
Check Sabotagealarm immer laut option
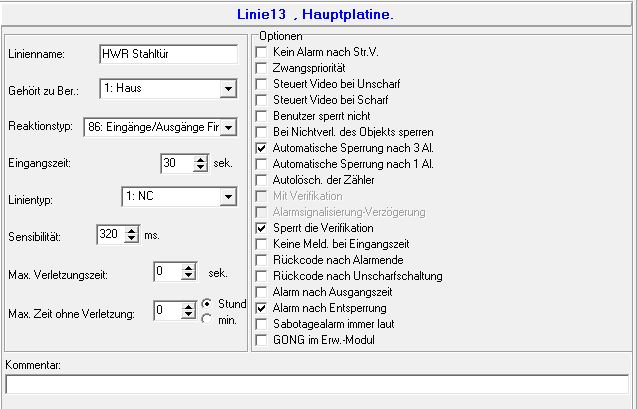pyautogui.click(x=262, y=324)
